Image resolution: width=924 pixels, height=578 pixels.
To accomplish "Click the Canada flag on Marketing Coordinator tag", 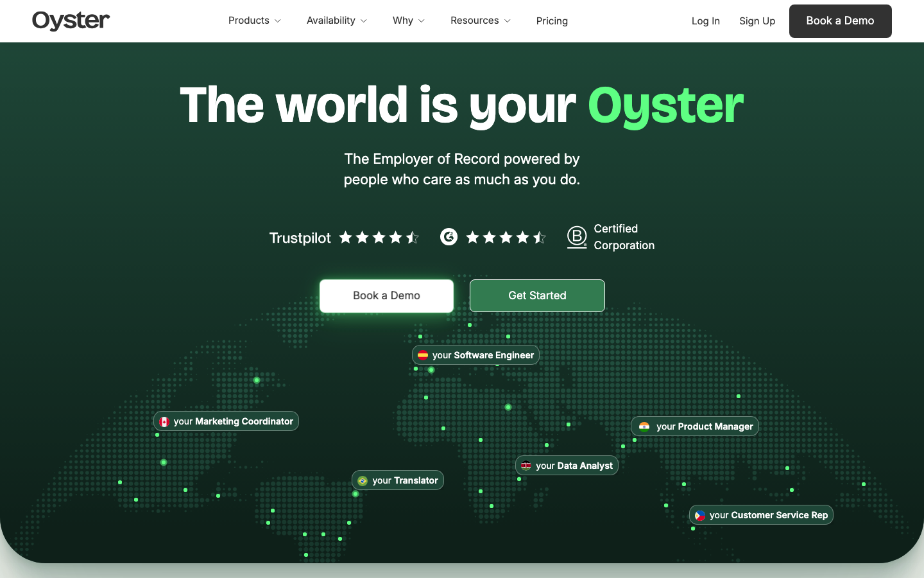I will (x=164, y=422).
